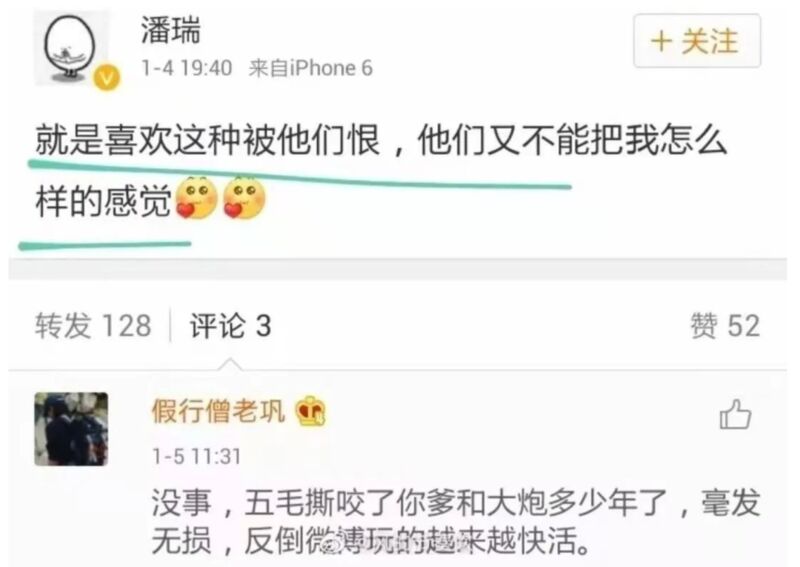Image resolution: width=800 pixels, height=567 pixels.
Task: Click the second heart-face emoji
Action: 244,198
